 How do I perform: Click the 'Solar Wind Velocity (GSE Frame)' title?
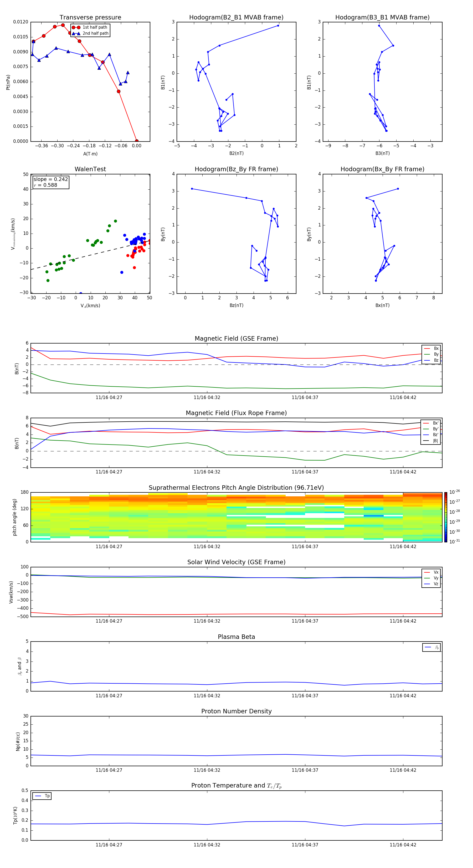[236, 562]
